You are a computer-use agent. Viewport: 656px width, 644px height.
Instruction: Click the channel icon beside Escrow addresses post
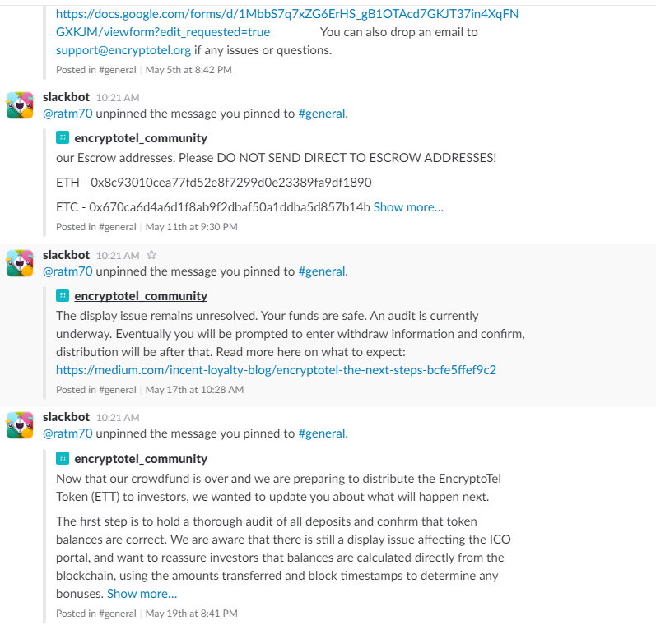63,137
